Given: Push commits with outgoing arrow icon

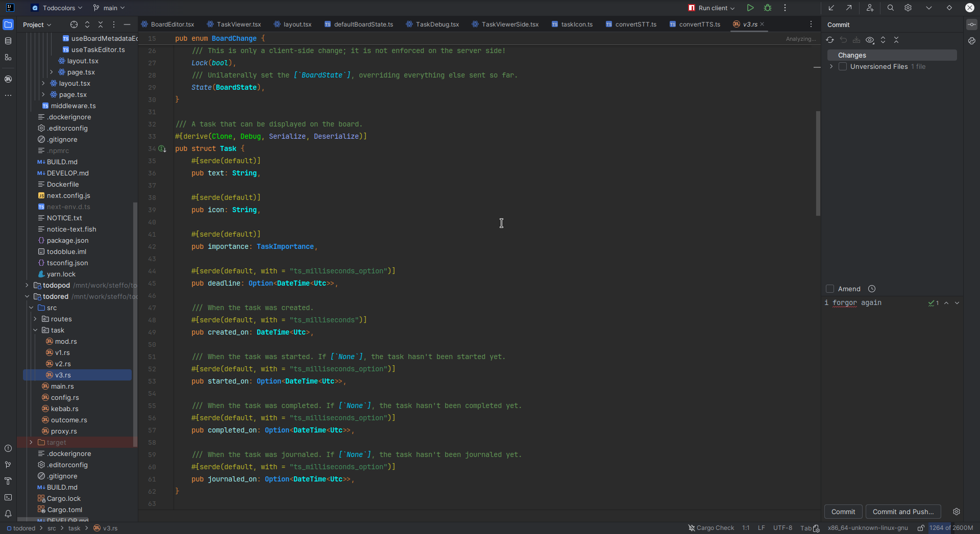Looking at the screenshot, I should point(849,8).
